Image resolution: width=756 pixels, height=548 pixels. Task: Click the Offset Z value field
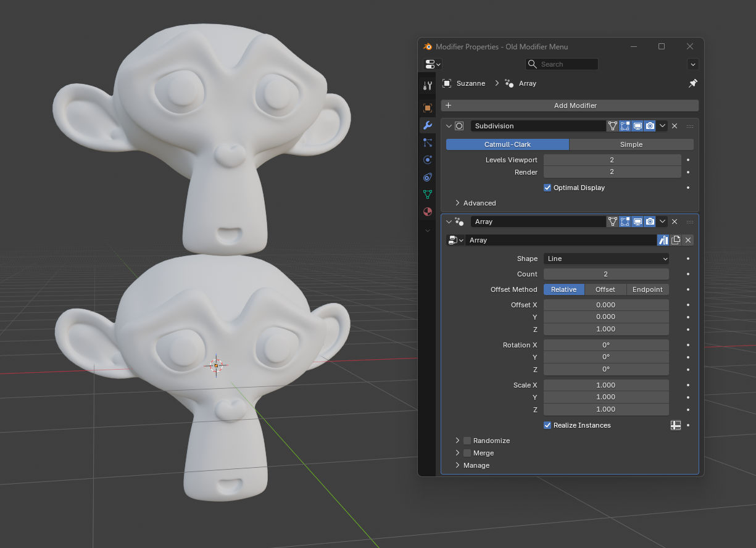pos(606,329)
